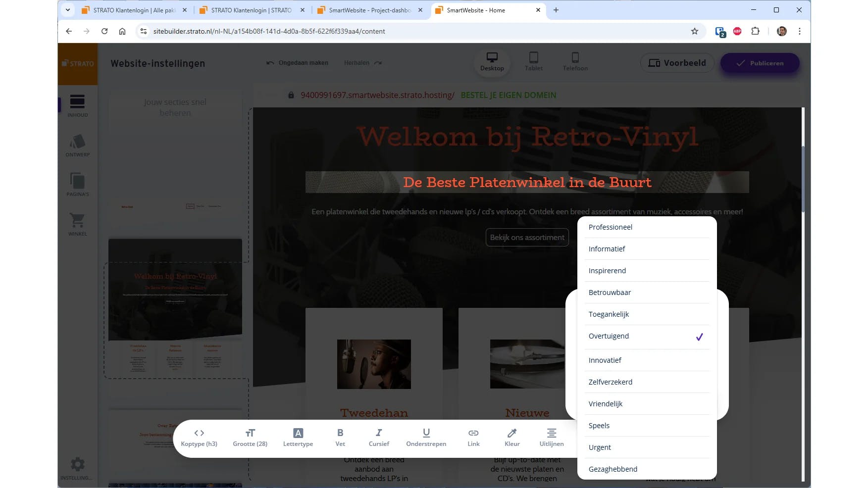Open a new browser tab
The height and width of the screenshot is (488, 868).
tap(556, 10)
